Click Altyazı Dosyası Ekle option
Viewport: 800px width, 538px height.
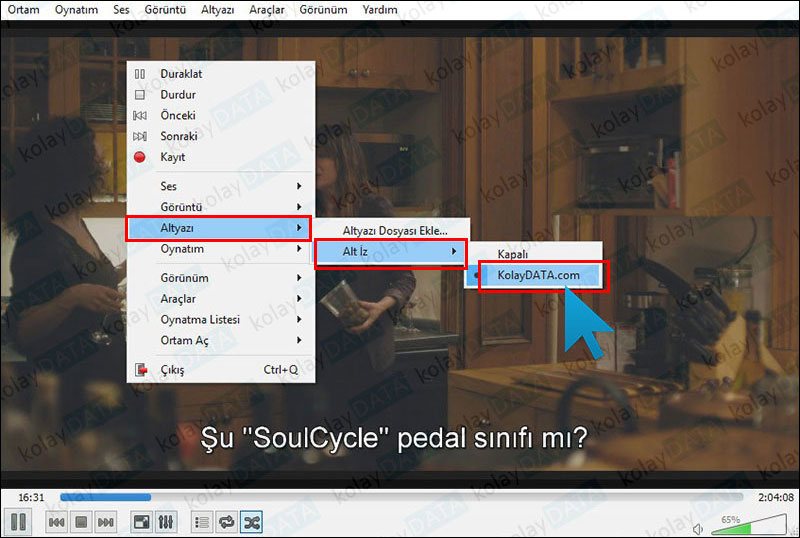(x=391, y=231)
